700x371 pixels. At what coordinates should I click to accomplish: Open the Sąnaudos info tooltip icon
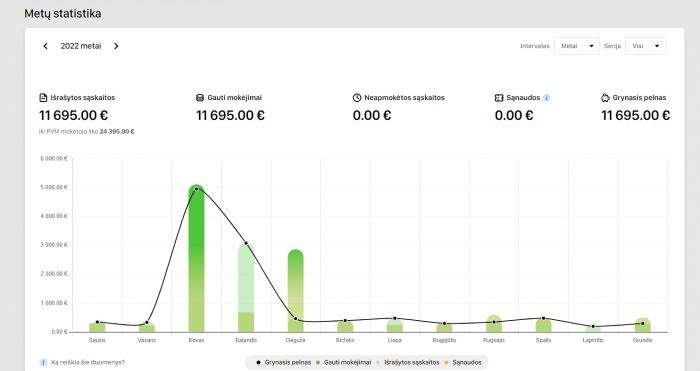[x=546, y=98]
